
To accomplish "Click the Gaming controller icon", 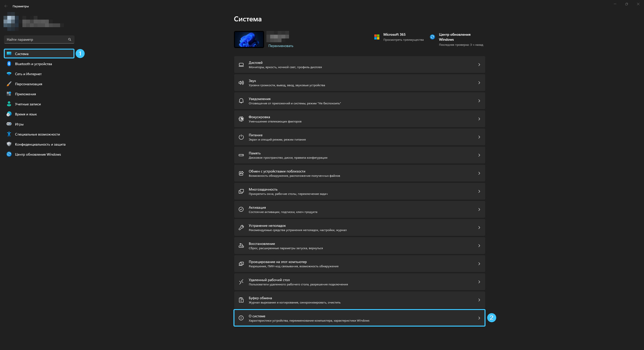I will (x=9, y=124).
